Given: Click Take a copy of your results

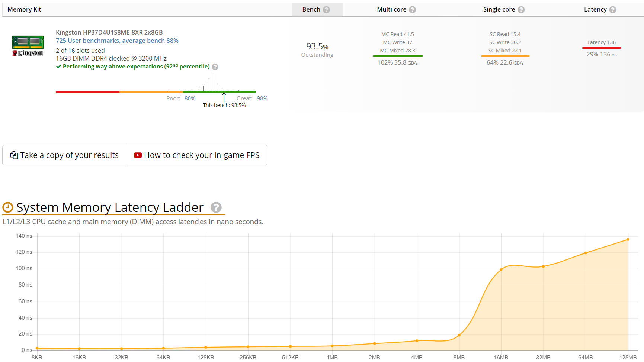Looking at the screenshot, I should (64, 155).
